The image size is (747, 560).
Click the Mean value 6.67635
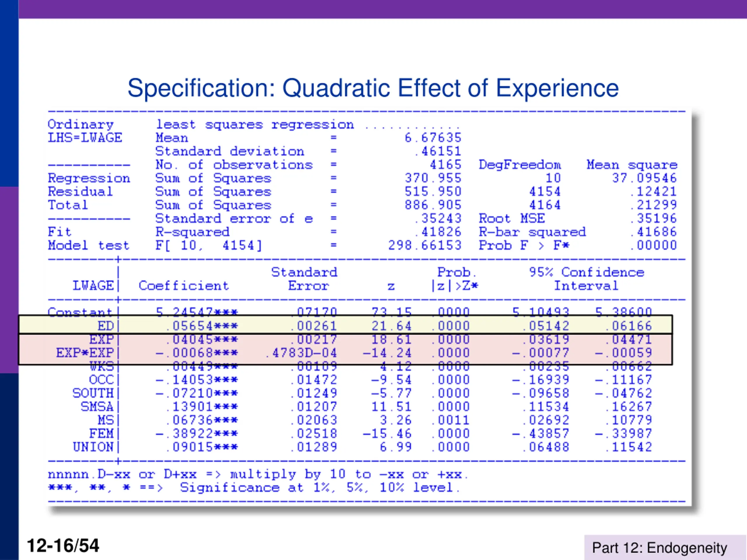[433, 138]
